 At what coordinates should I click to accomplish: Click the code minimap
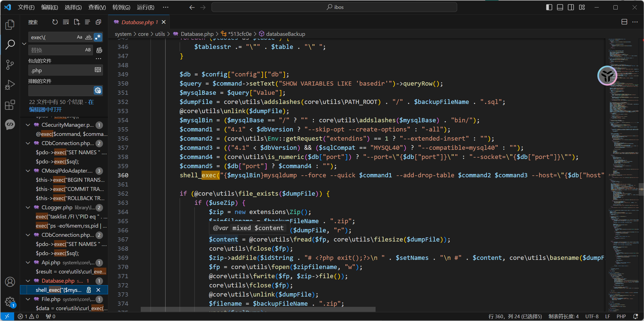(623, 175)
